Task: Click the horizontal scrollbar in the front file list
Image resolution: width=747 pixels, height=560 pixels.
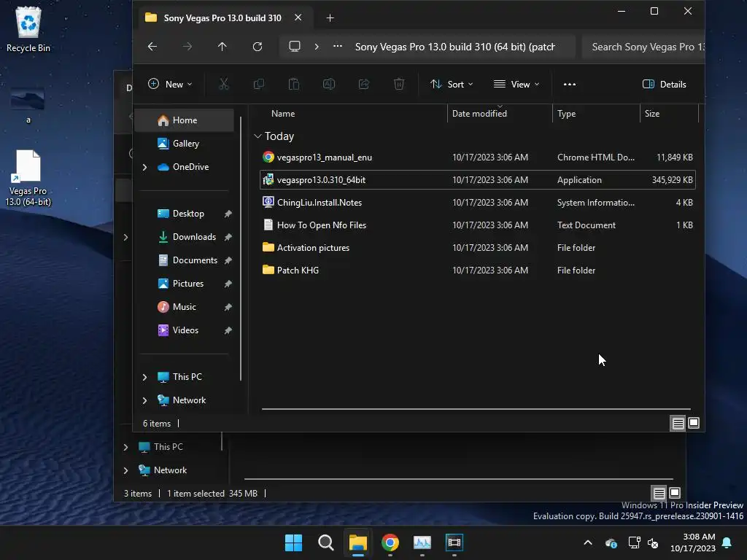Action: point(476,408)
